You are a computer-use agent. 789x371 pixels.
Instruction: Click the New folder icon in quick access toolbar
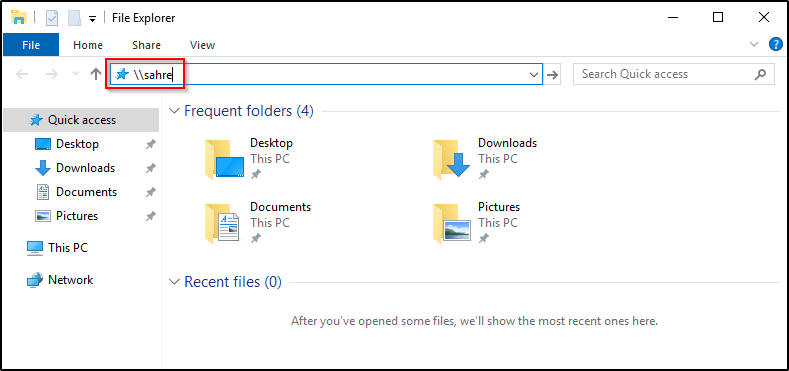(x=74, y=18)
